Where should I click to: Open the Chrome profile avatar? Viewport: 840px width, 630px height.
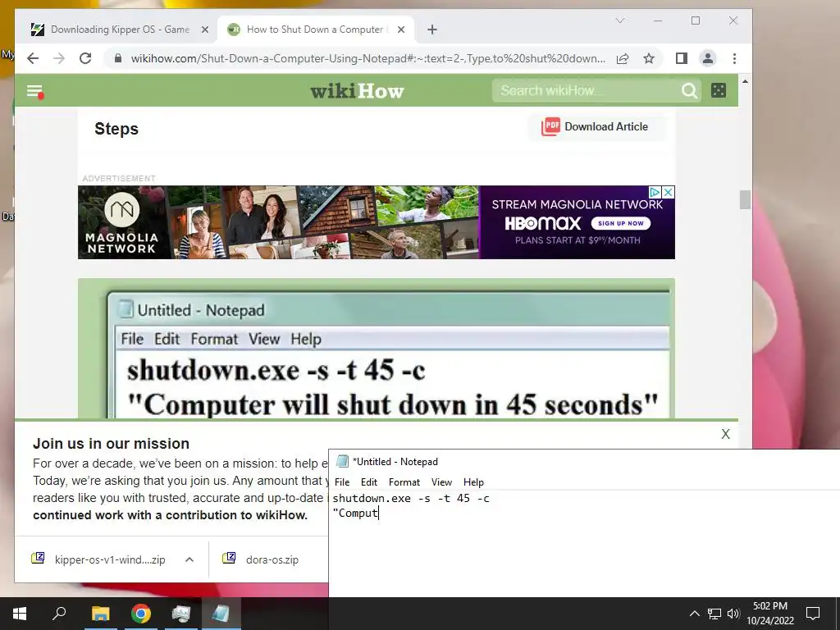708,58
